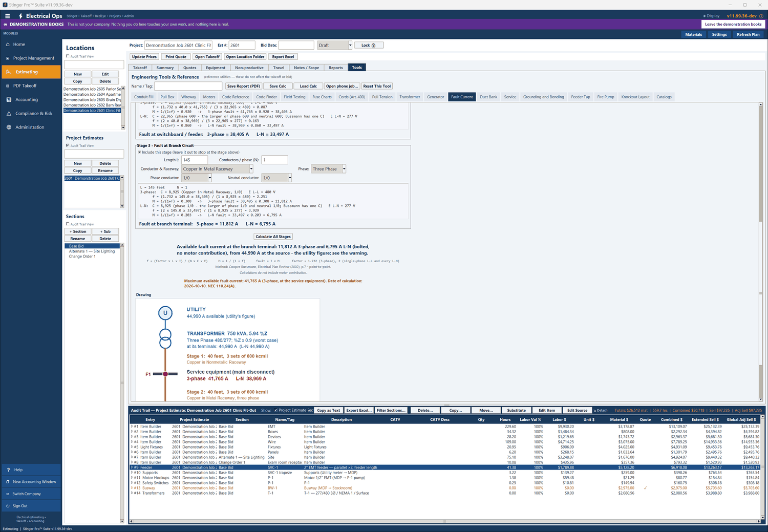This screenshot has height=532, width=768.
Task: Click the Compliance & Risk warning icon
Action: [x=9, y=114]
